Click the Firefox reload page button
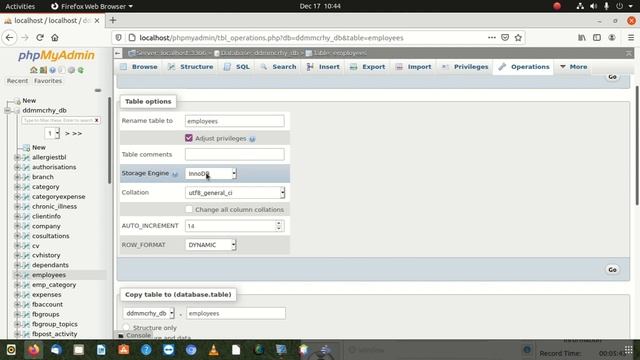The height and width of the screenshot is (360, 640). pos(40,38)
